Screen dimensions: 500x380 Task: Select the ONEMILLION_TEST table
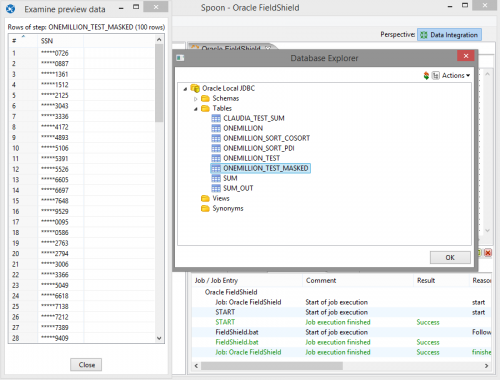coord(251,158)
